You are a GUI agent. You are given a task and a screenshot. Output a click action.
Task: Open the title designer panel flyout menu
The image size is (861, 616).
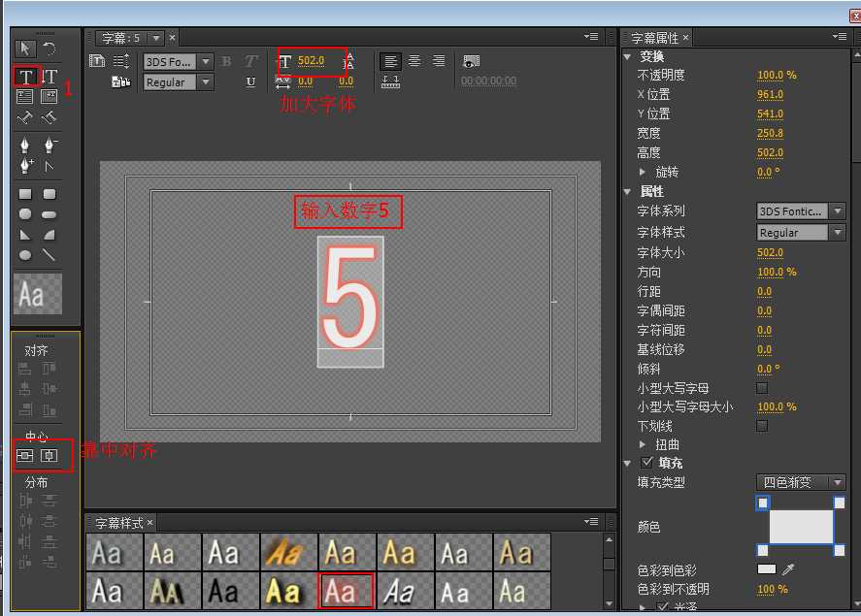[x=591, y=37]
